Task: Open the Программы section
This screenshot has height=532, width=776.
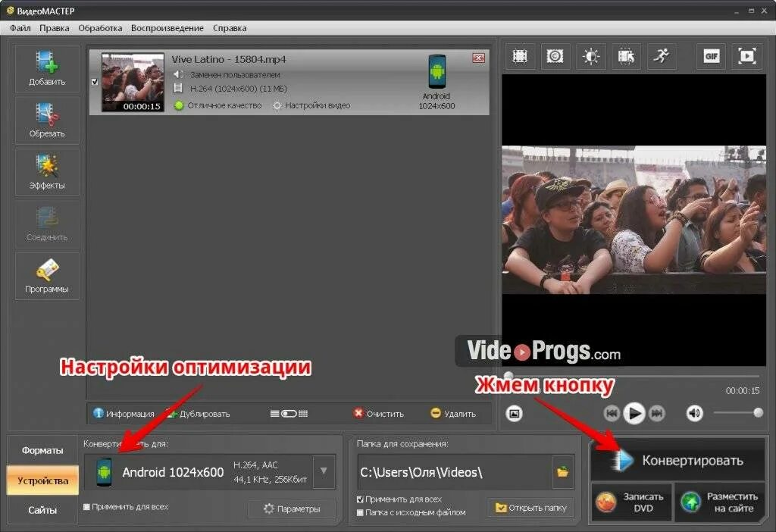Action: (x=47, y=276)
